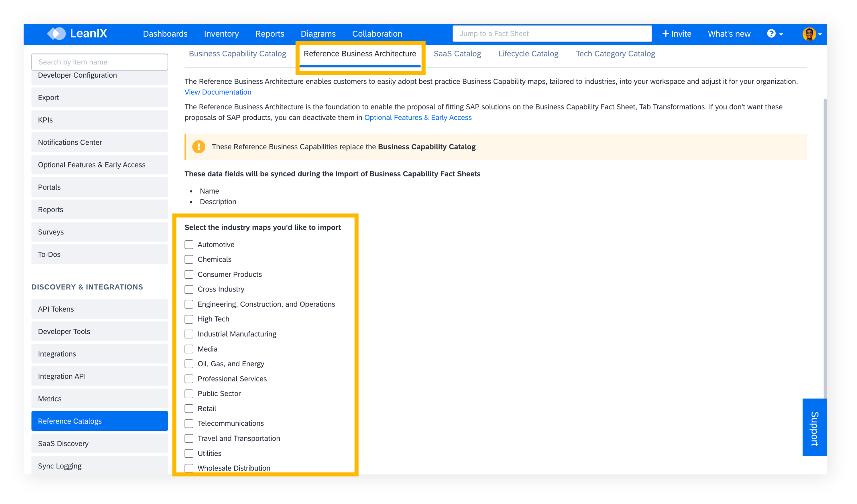Click the warning exclamation icon
This screenshot has height=504, width=857.
click(198, 147)
